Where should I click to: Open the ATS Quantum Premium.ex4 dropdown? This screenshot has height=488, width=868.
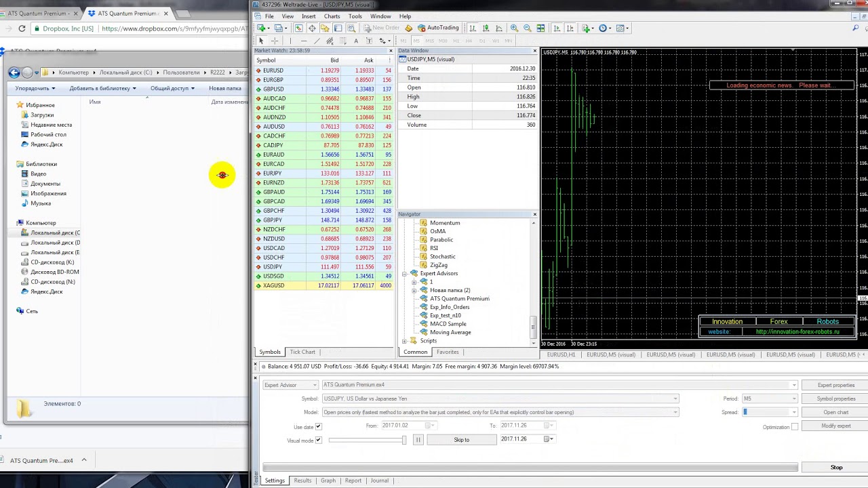[x=793, y=385]
